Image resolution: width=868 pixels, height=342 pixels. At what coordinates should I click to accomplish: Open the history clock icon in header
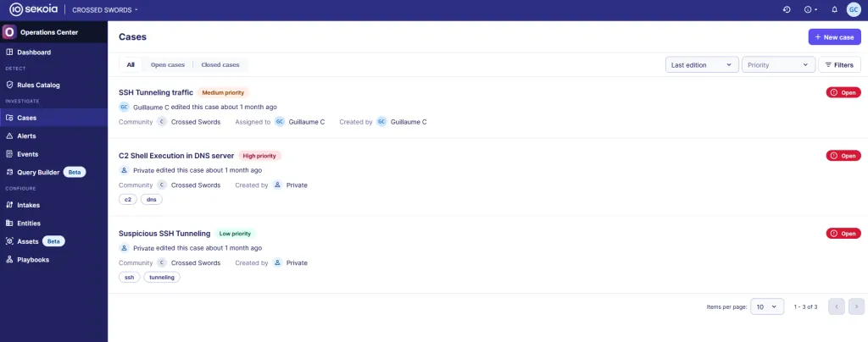(x=786, y=9)
